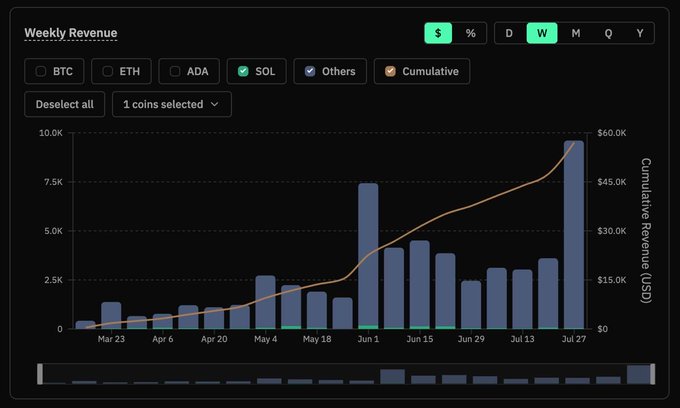
Task: Click the 'Mar 23' axis label
Action: point(111,339)
